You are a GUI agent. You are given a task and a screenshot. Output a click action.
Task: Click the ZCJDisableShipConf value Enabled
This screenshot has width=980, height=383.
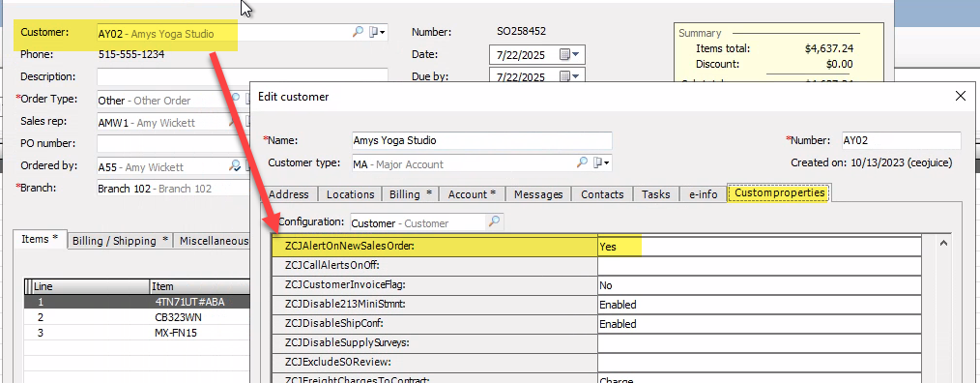759,324
